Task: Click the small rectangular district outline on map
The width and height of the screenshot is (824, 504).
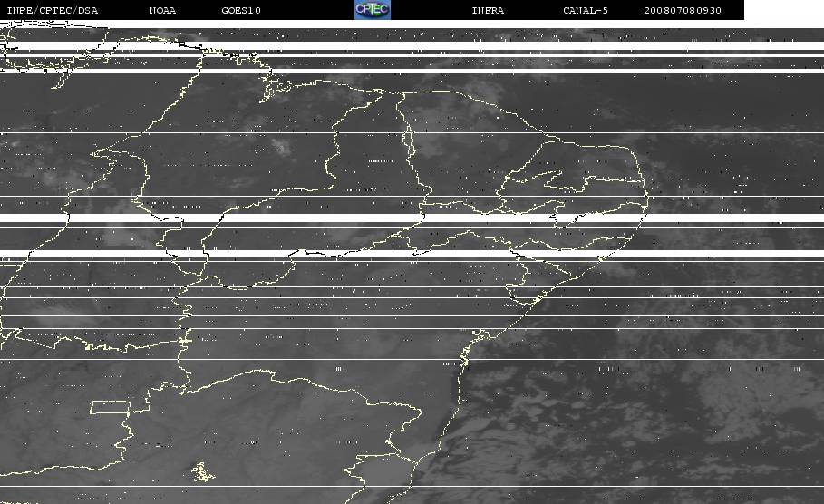Action: (110, 407)
